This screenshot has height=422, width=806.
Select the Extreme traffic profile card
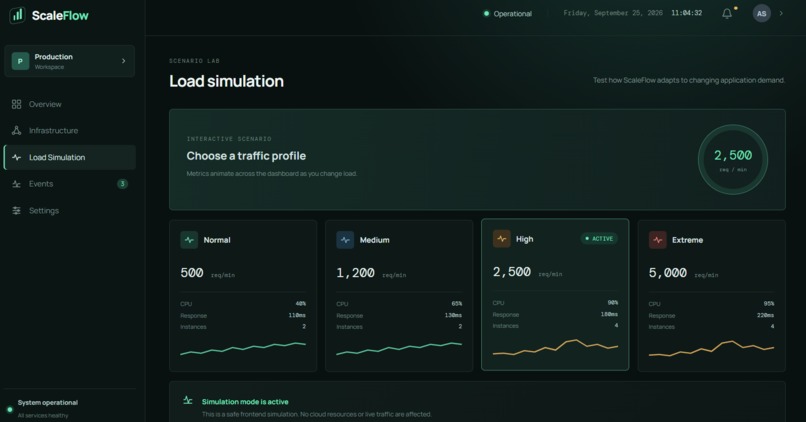point(711,296)
